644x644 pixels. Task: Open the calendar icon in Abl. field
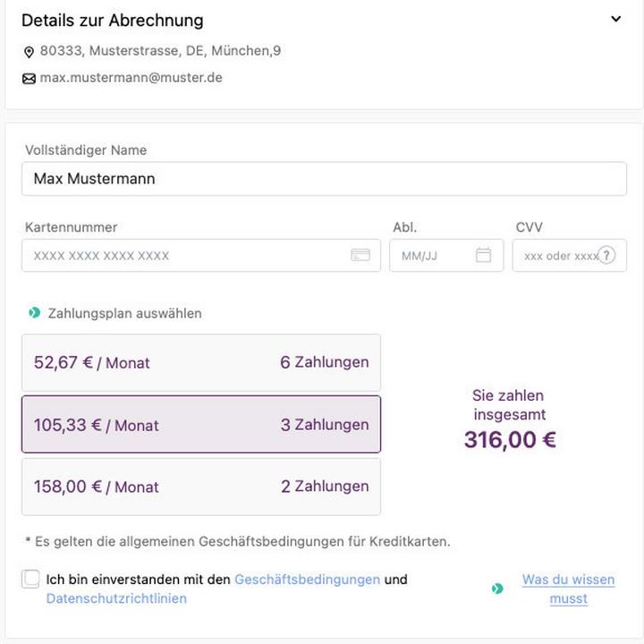click(x=483, y=255)
